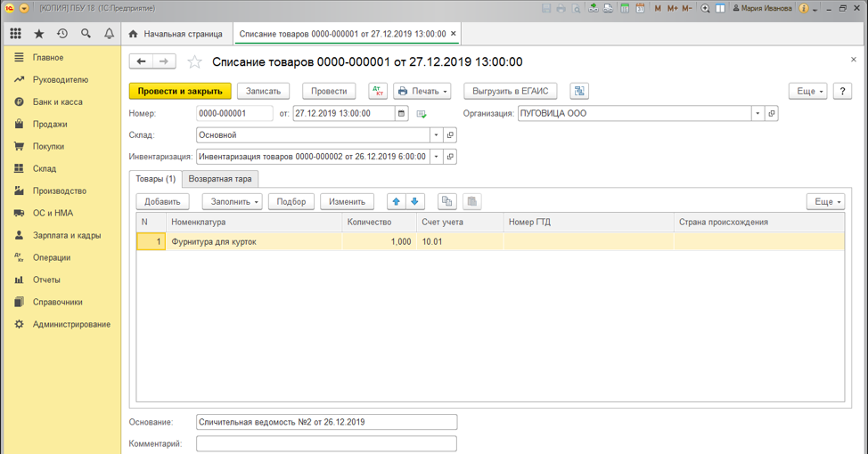Move row down with blue arrow

[414, 201]
